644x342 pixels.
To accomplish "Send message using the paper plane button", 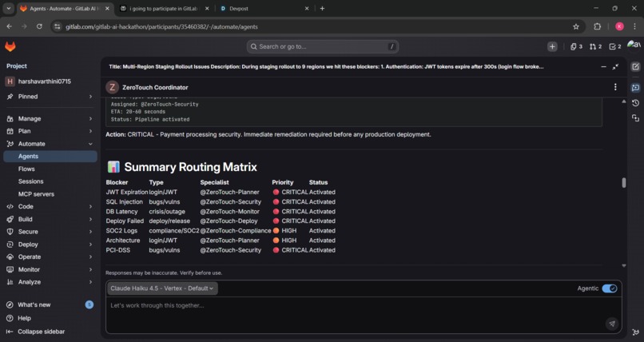I will pyautogui.click(x=612, y=324).
